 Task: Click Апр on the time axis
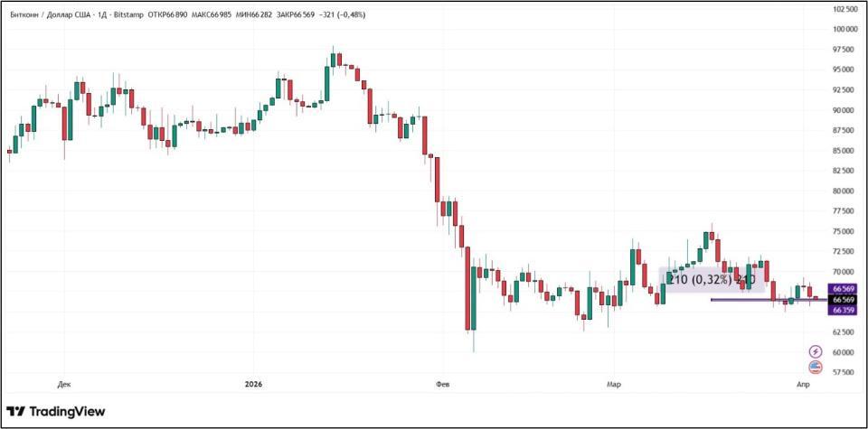coord(801,384)
